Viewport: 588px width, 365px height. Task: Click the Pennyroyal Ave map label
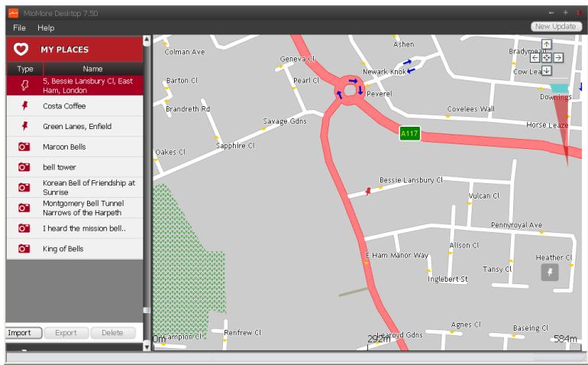[x=516, y=225]
